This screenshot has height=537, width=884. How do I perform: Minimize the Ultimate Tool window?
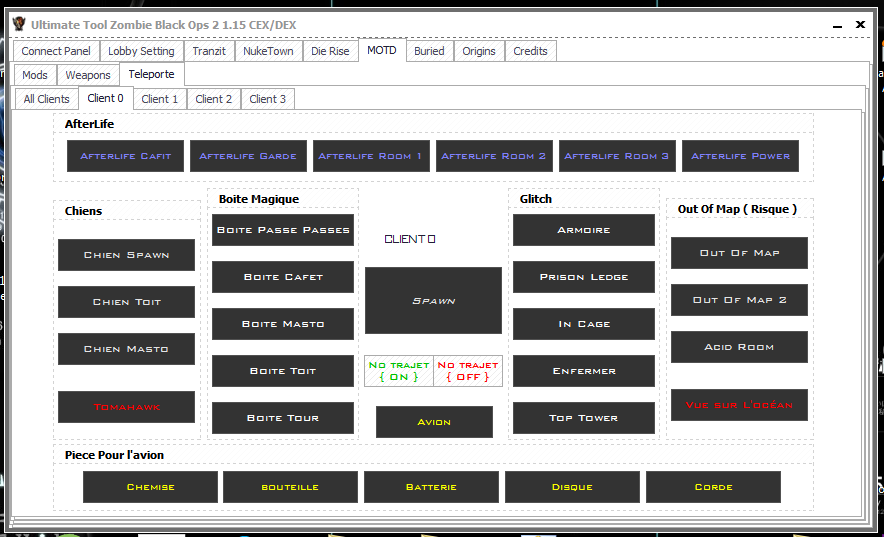pos(837,25)
